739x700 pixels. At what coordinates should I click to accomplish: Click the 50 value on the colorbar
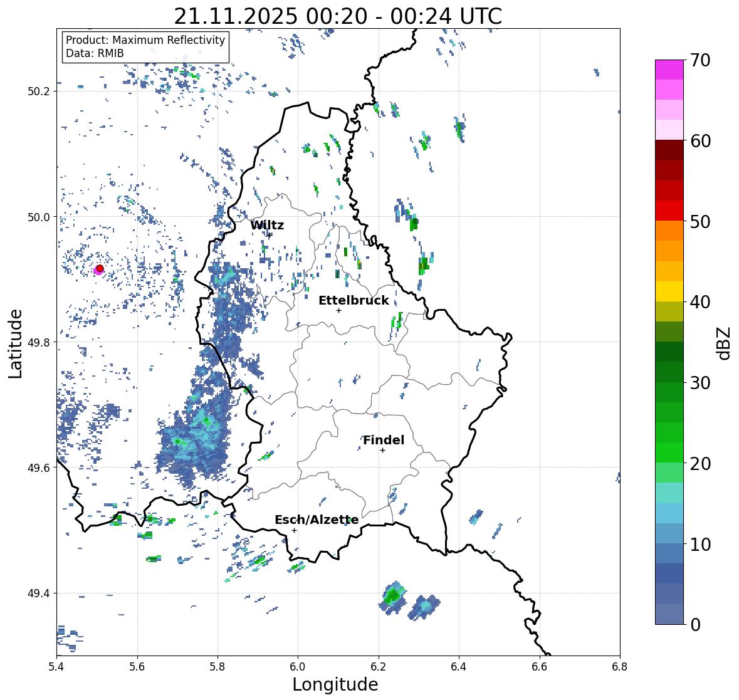[x=700, y=221]
